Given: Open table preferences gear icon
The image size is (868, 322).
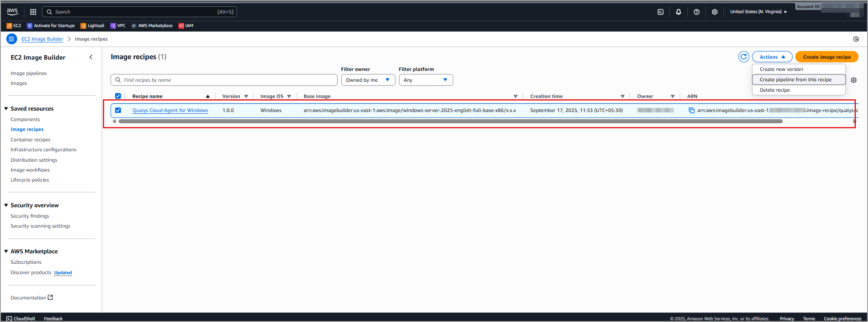Looking at the screenshot, I should point(854,80).
